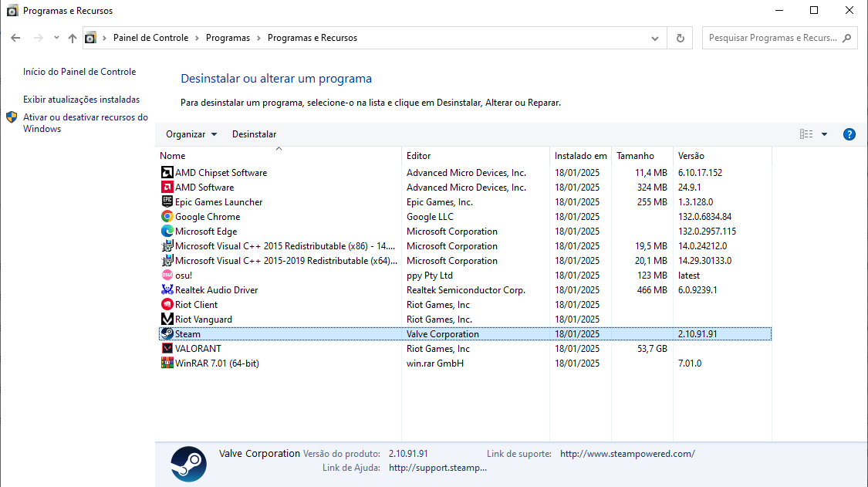Click the Riot Client icon

(167, 305)
